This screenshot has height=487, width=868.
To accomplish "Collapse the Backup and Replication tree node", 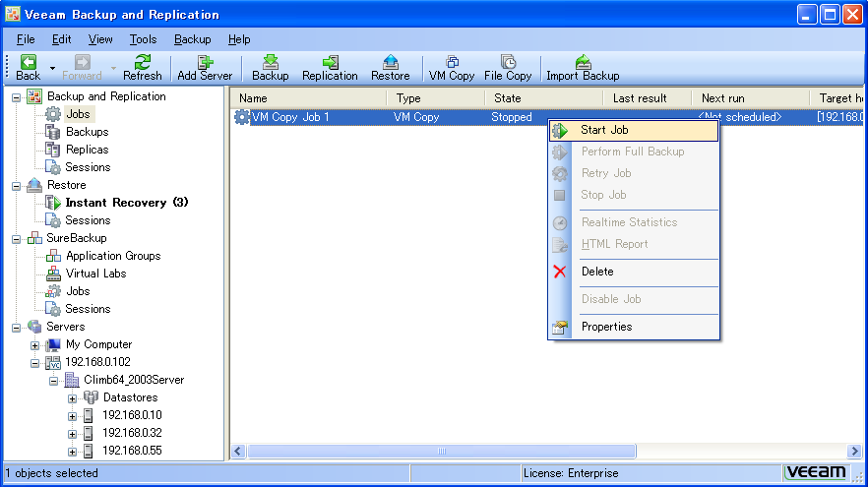I will click(17, 98).
